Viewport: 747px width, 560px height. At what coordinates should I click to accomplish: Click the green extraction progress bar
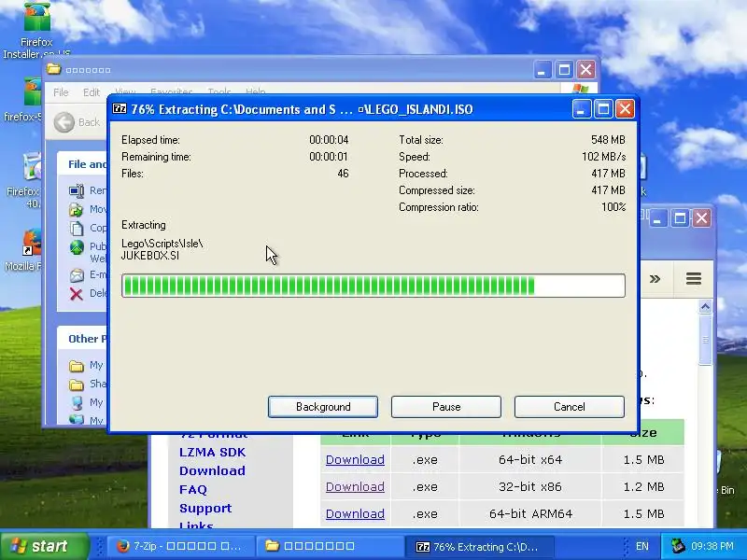point(373,286)
